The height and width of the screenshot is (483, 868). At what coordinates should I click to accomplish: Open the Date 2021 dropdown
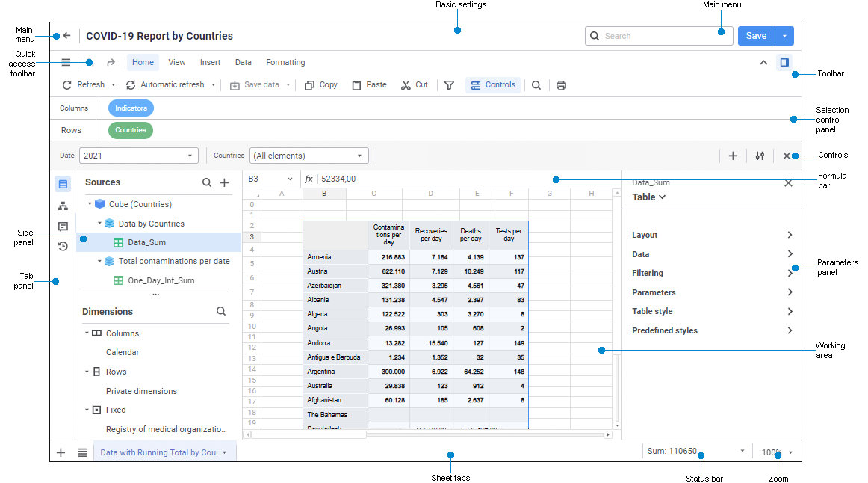click(x=138, y=156)
